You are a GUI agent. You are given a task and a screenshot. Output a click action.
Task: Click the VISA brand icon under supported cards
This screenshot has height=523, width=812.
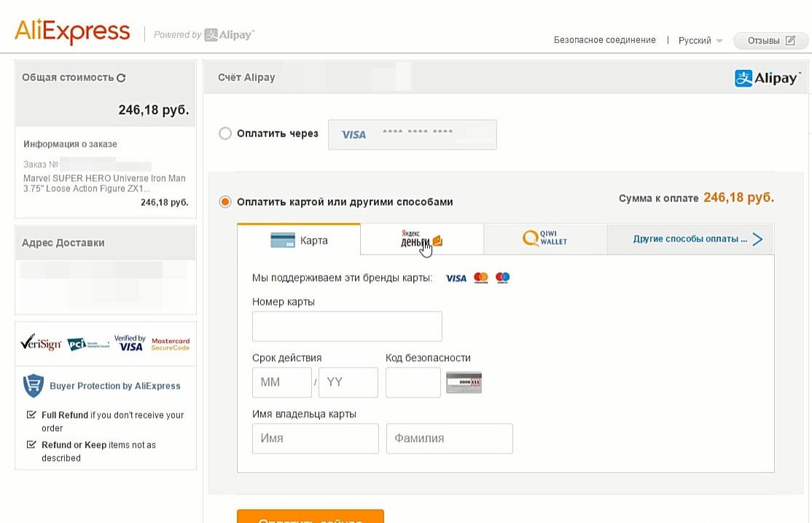[456, 279]
